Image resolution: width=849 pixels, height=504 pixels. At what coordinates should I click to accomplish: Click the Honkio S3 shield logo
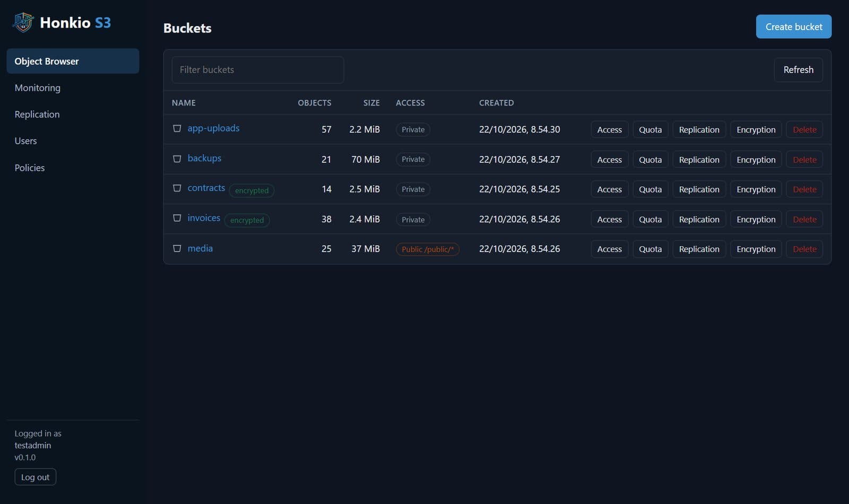(23, 22)
